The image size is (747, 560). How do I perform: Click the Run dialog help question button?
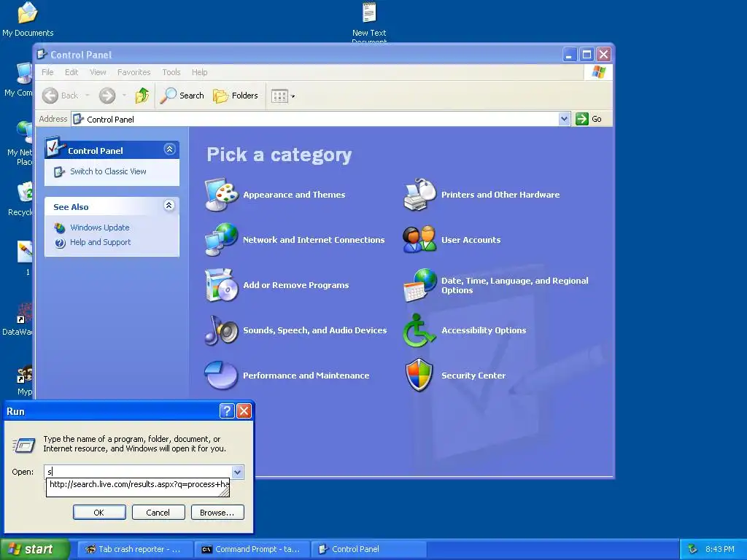tap(227, 411)
